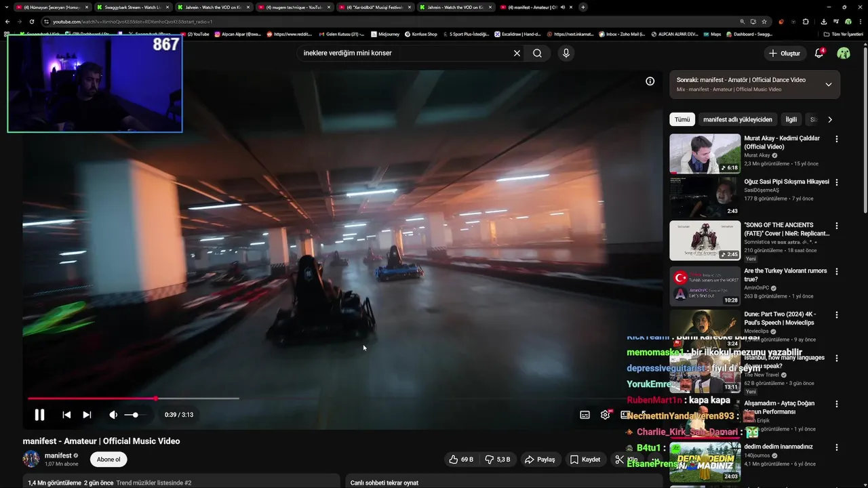Dislike the video with thumbs down 5,3 B

(x=498, y=460)
